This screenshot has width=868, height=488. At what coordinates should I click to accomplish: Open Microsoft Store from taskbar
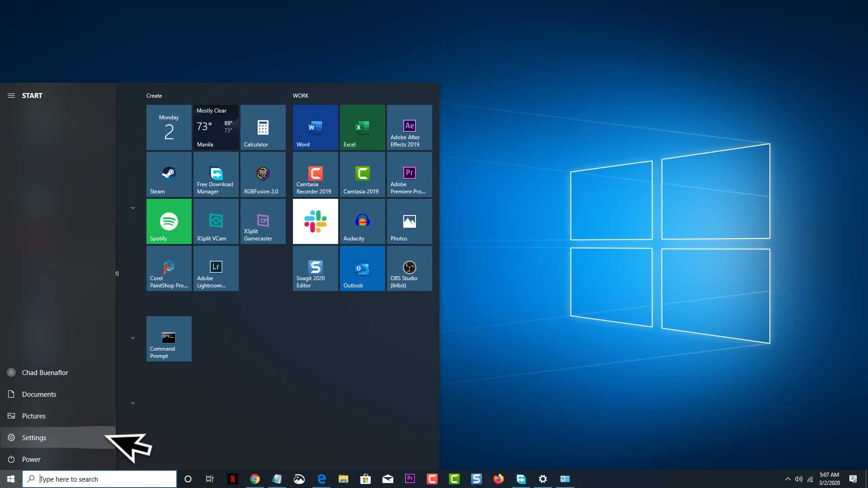366,479
